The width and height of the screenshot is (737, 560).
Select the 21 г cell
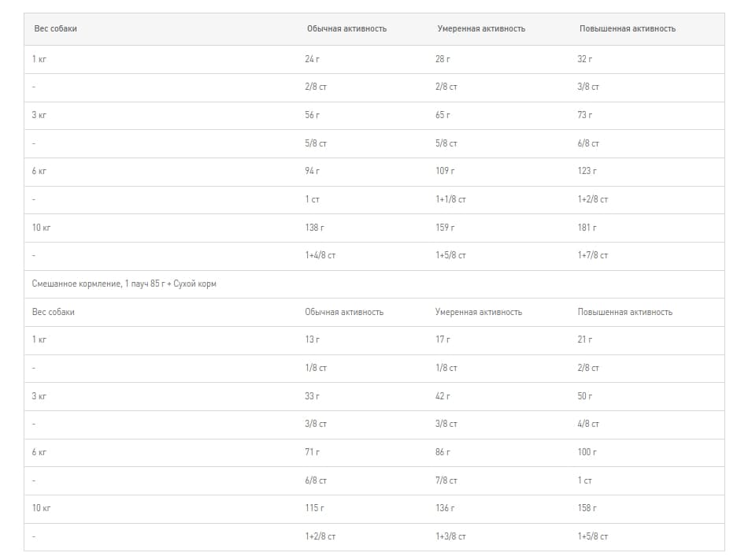click(584, 339)
